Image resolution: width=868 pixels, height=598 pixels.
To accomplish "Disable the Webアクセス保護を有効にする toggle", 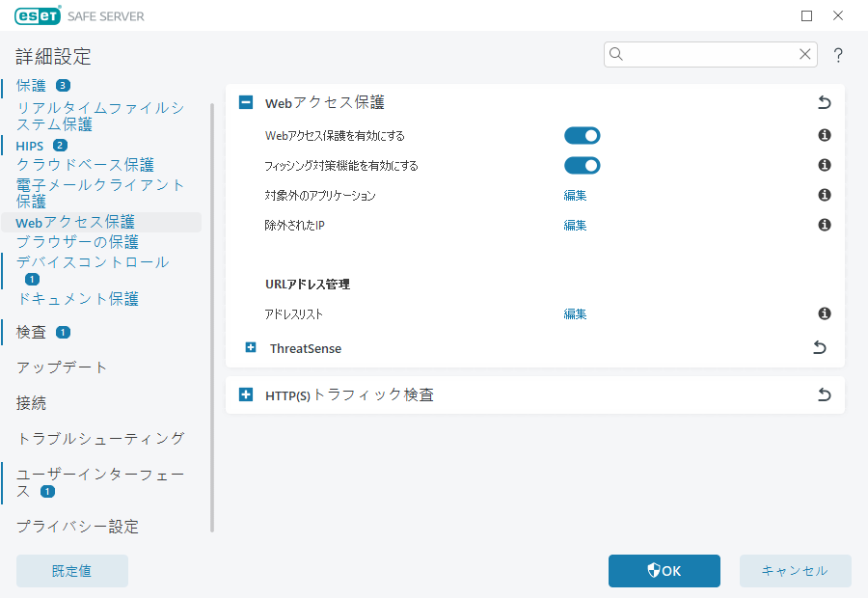I will 582,136.
